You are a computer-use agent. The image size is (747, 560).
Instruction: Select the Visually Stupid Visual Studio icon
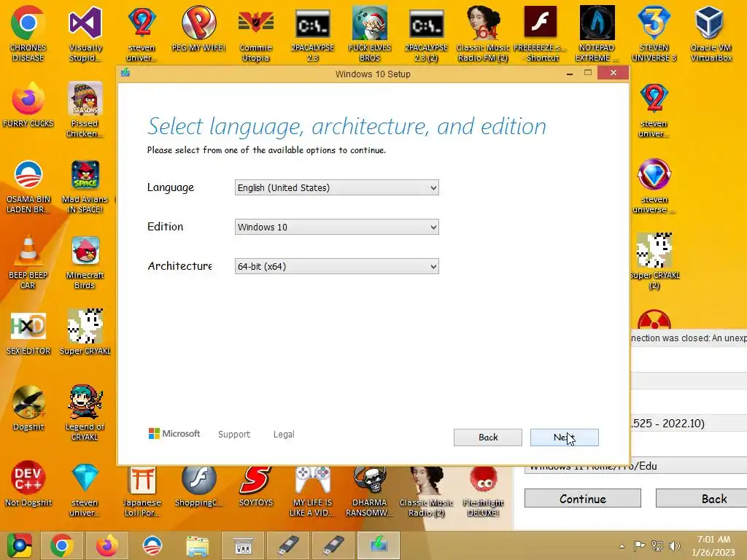click(85, 34)
